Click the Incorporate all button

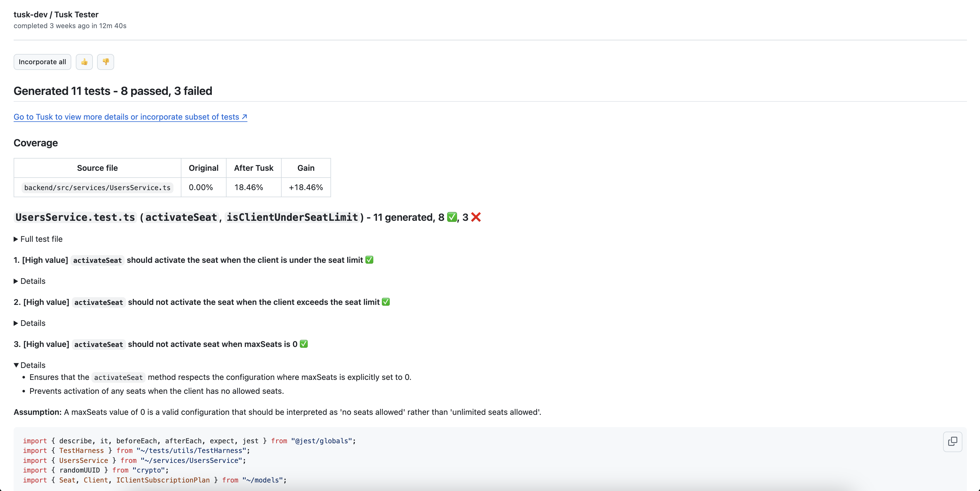pos(42,62)
